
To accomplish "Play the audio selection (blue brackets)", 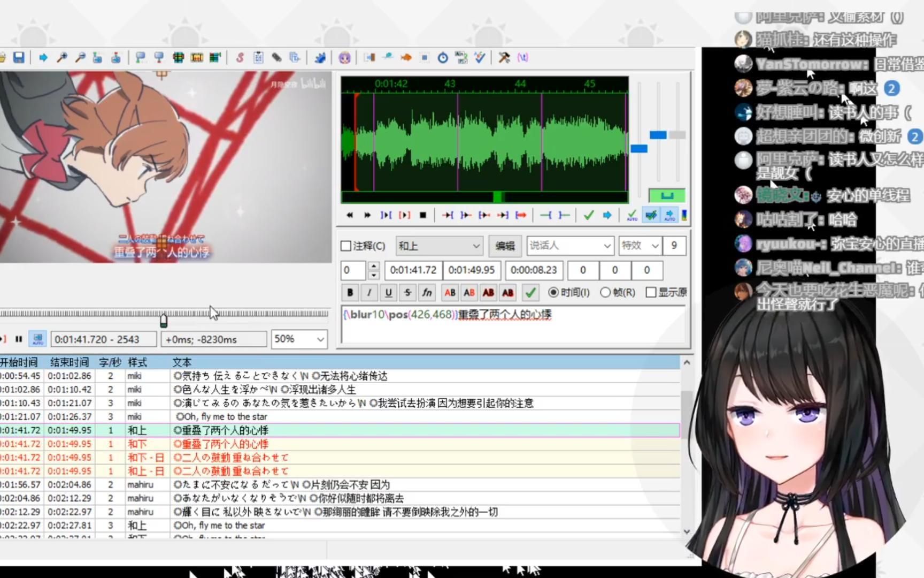I will [x=386, y=215].
